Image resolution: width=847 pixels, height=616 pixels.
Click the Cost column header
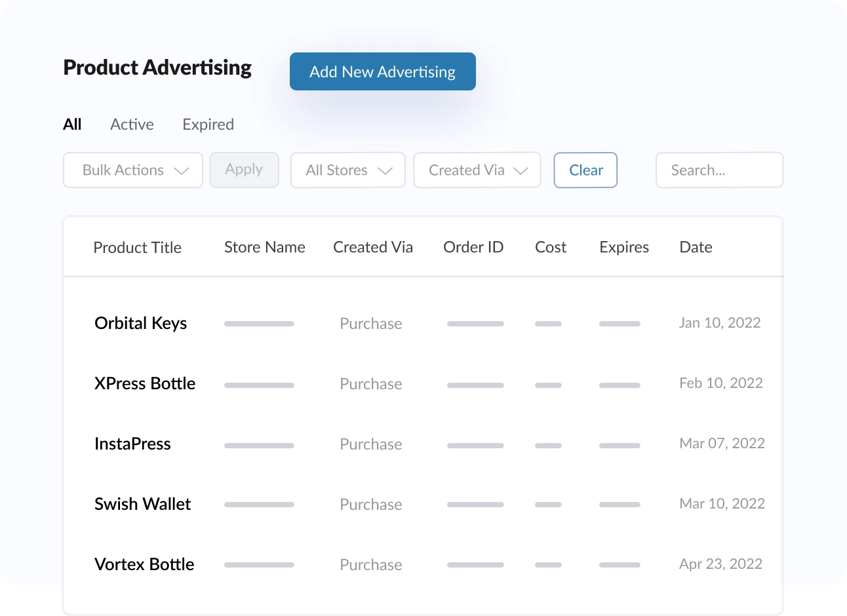pyautogui.click(x=551, y=247)
